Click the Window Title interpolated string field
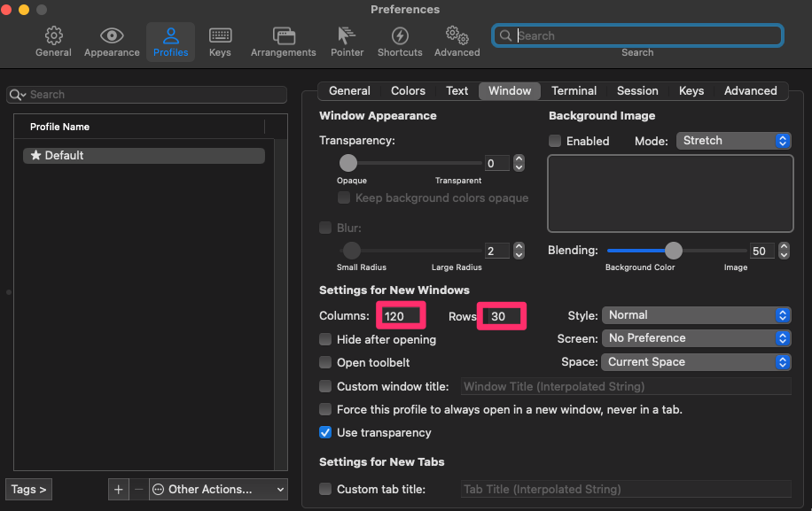 click(x=626, y=386)
